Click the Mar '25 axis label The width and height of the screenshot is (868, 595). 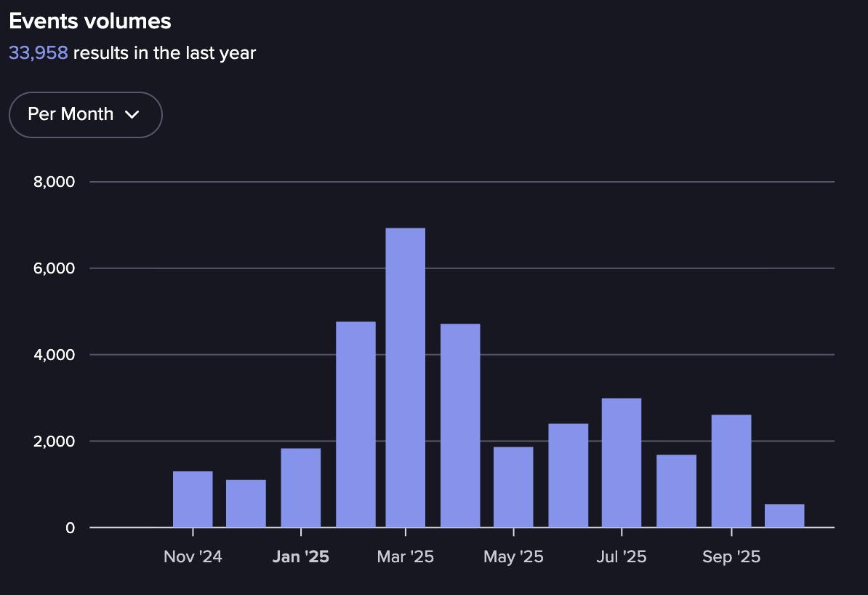click(405, 557)
